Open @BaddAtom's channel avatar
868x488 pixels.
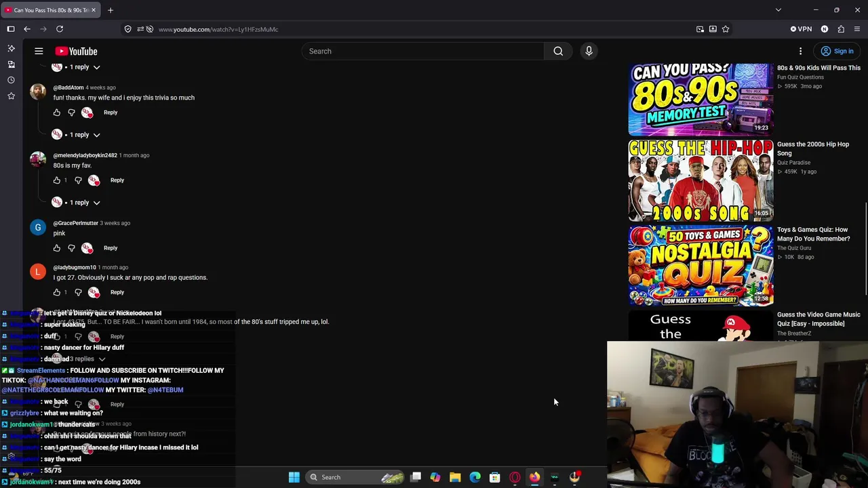pyautogui.click(x=38, y=91)
